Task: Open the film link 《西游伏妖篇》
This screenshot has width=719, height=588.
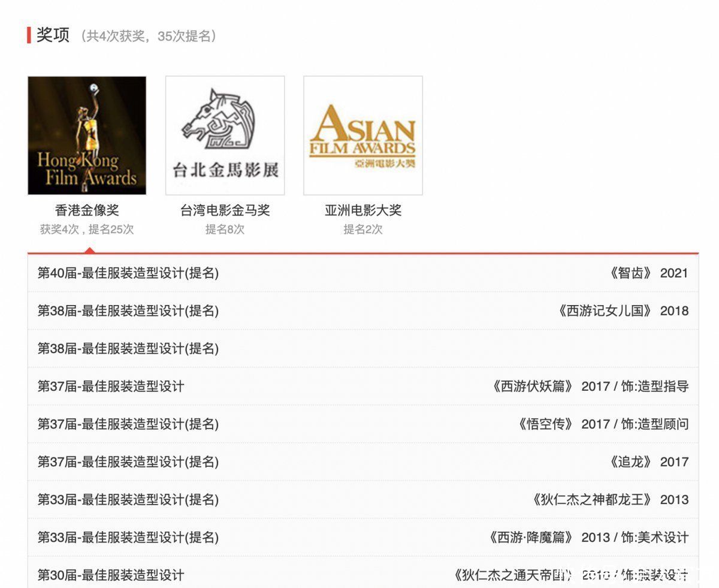Action: pyautogui.click(x=532, y=387)
